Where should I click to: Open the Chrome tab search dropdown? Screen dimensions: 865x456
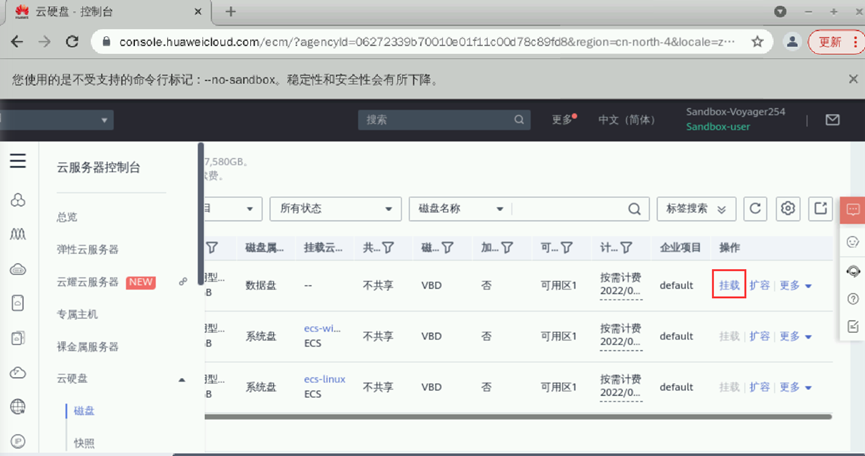[x=780, y=12]
